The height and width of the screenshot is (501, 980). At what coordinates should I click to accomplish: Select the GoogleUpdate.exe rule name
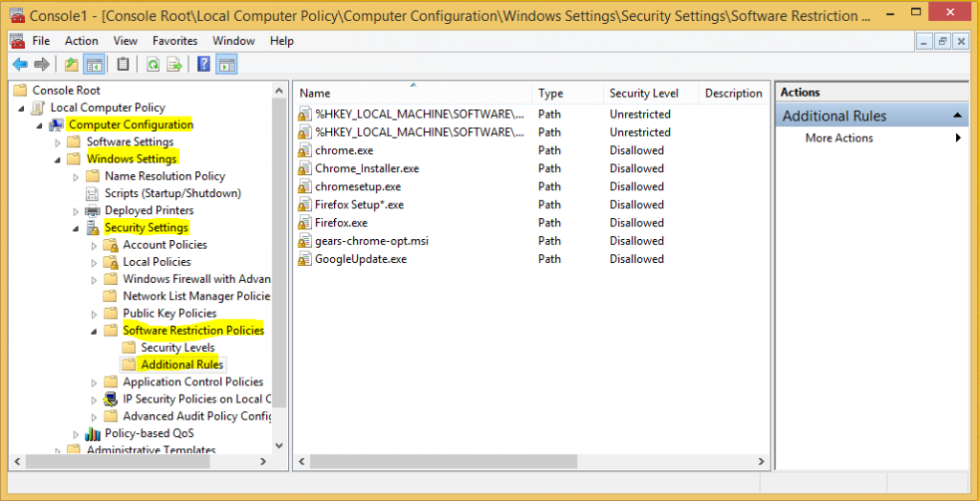click(361, 258)
